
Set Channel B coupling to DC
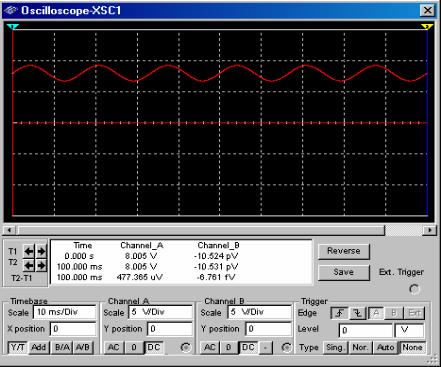coord(248,347)
